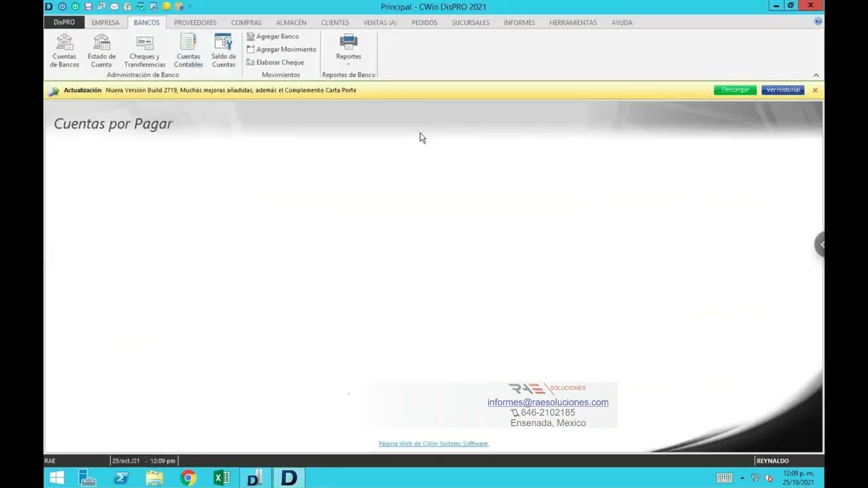Click the database upload icon in quick toolbar
This screenshot has height=488, width=868.
180,7
